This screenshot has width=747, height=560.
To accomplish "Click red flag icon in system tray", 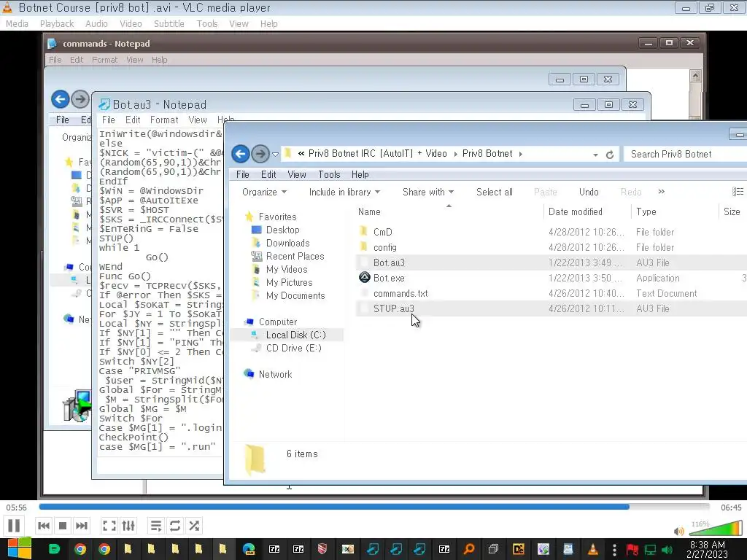I will pyautogui.click(x=632, y=550).
